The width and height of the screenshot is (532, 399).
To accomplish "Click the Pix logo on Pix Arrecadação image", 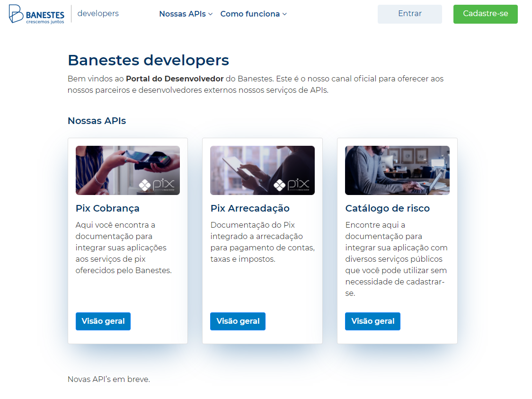I will [x=292, y=185].
